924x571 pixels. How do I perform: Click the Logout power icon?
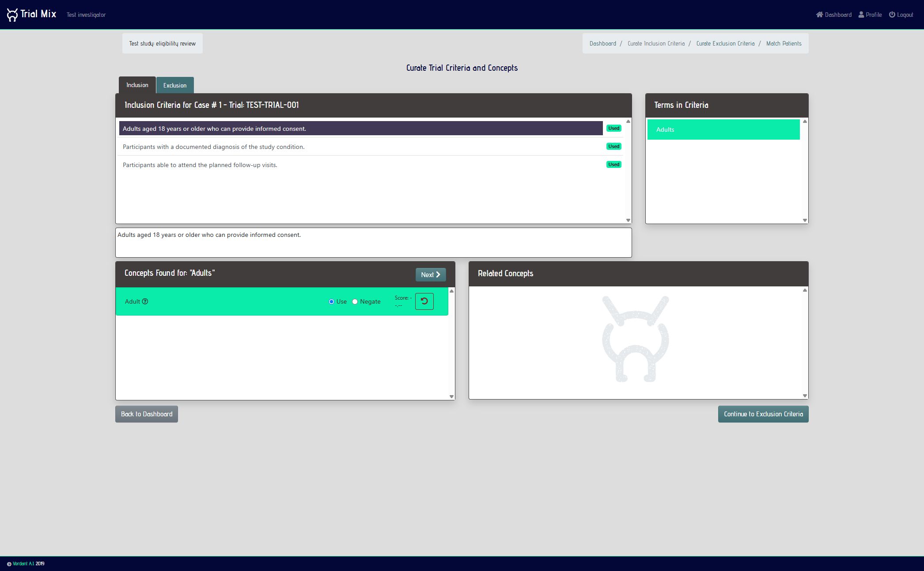[x=892, y=15]
